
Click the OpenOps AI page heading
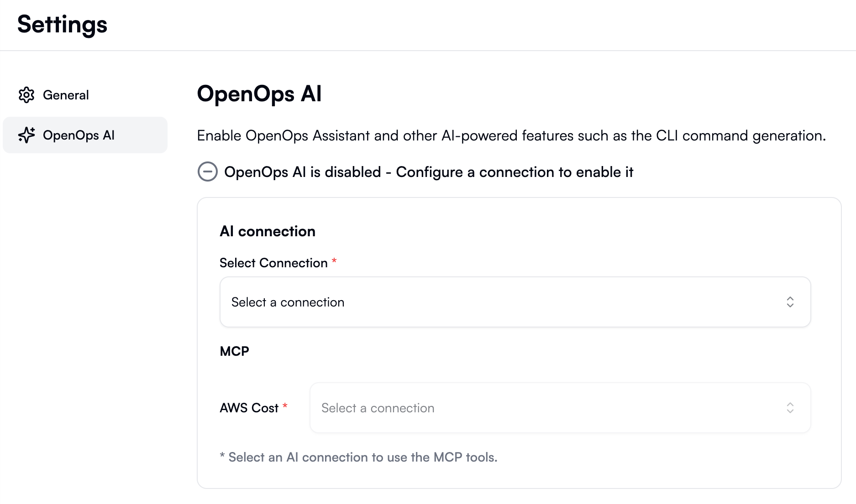(x=259, y=94)
